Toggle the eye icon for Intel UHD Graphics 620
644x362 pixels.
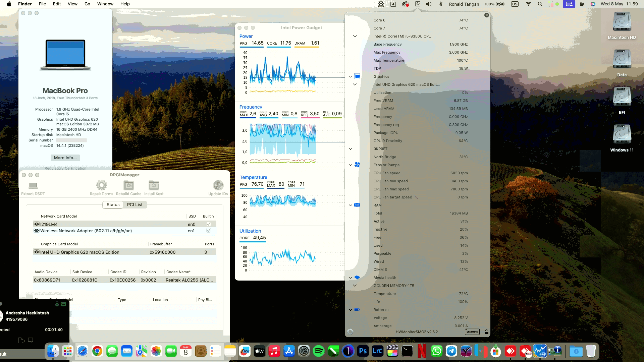click(x=36, y=252)
